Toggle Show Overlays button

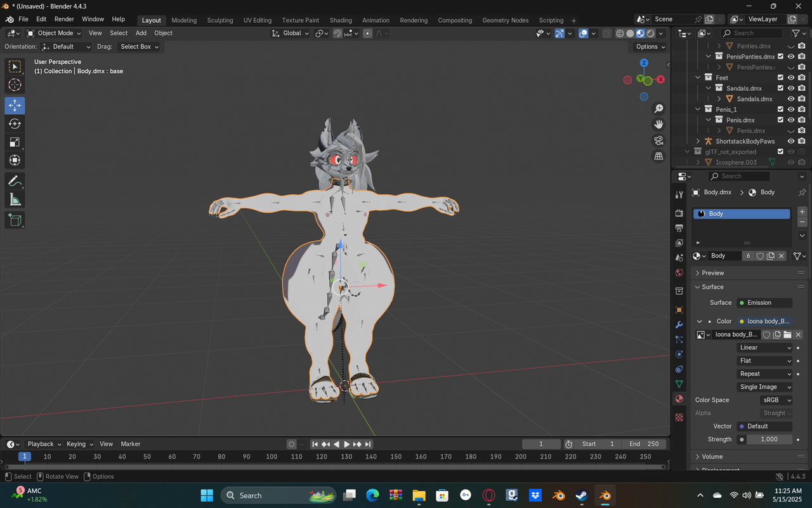583,33
